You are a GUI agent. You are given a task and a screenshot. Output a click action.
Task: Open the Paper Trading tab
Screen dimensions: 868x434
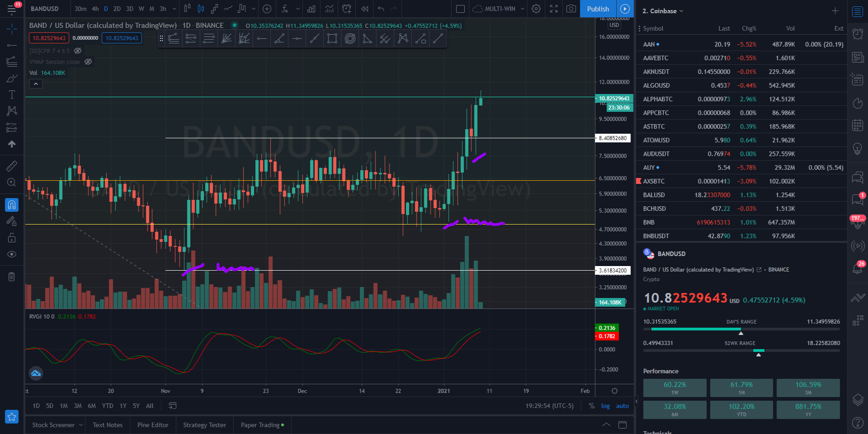point(260,425)
